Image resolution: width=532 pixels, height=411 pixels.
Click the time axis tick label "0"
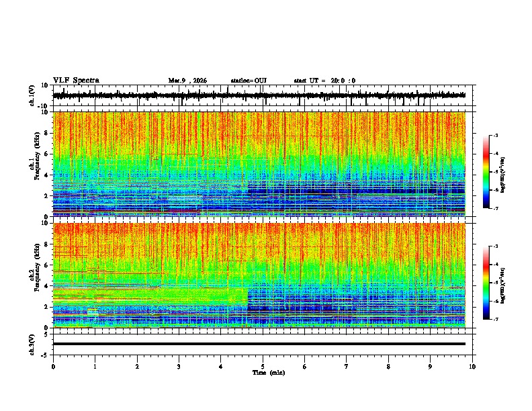pyautogui.click(x=53, y=367)
